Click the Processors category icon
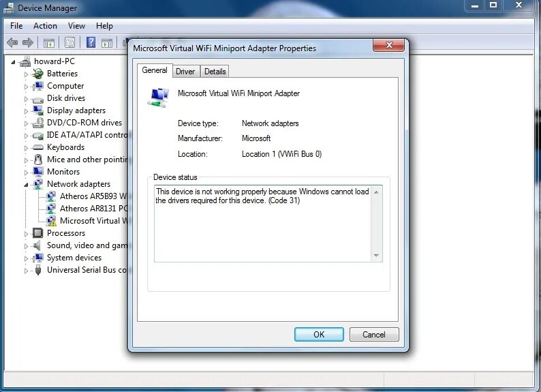The image size is (541, 392). pos(37,233)
